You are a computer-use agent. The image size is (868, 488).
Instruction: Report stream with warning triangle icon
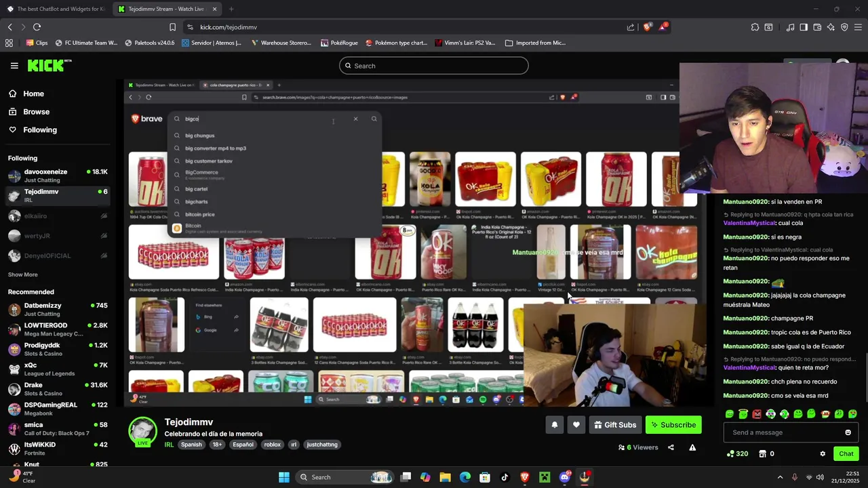point(692,447)
